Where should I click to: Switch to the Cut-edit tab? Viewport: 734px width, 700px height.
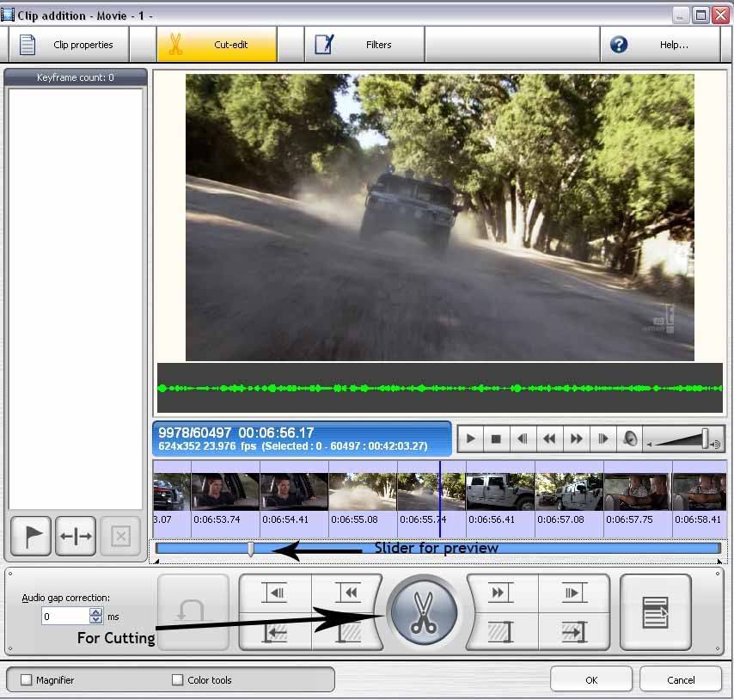217,45
